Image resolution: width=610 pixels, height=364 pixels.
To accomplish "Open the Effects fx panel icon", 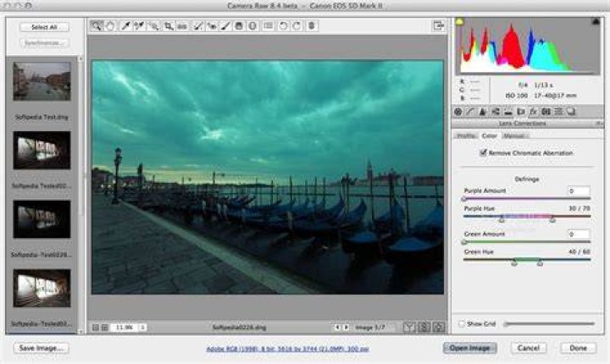I will (533, 112).
